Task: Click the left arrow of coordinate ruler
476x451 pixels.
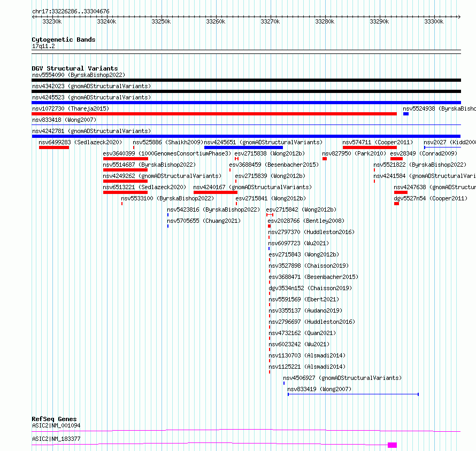Action: click(33, 17)
